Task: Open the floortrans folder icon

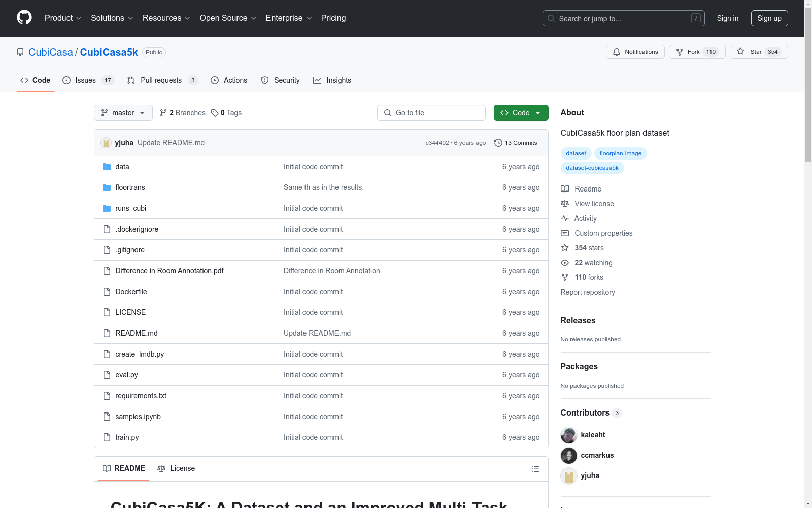Action: click(107, 187)
